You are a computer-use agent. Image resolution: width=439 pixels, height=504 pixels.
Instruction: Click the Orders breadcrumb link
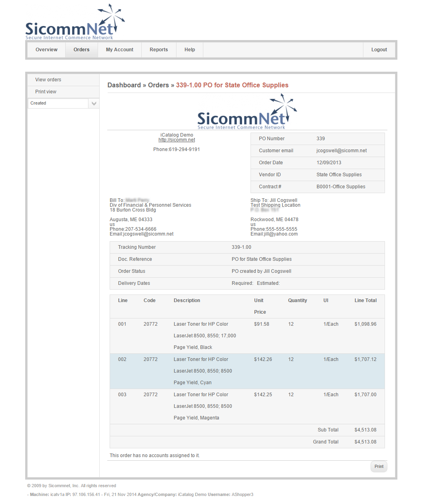[158, 85]
